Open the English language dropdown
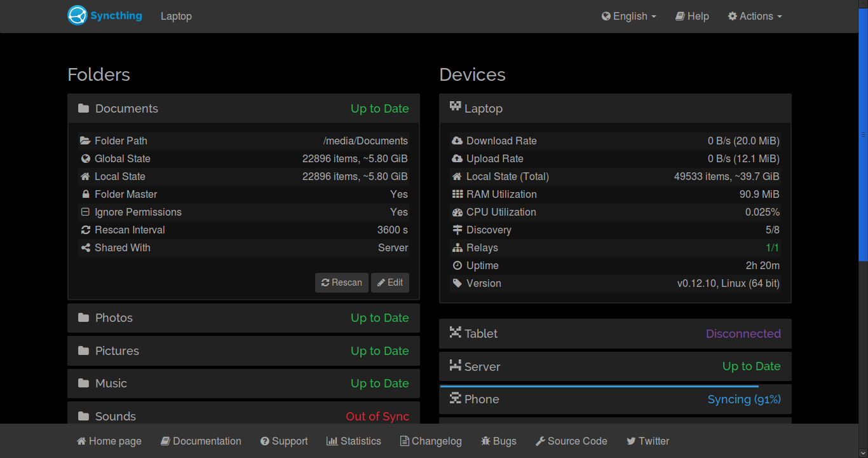868x458 pixels. point(628,17)
